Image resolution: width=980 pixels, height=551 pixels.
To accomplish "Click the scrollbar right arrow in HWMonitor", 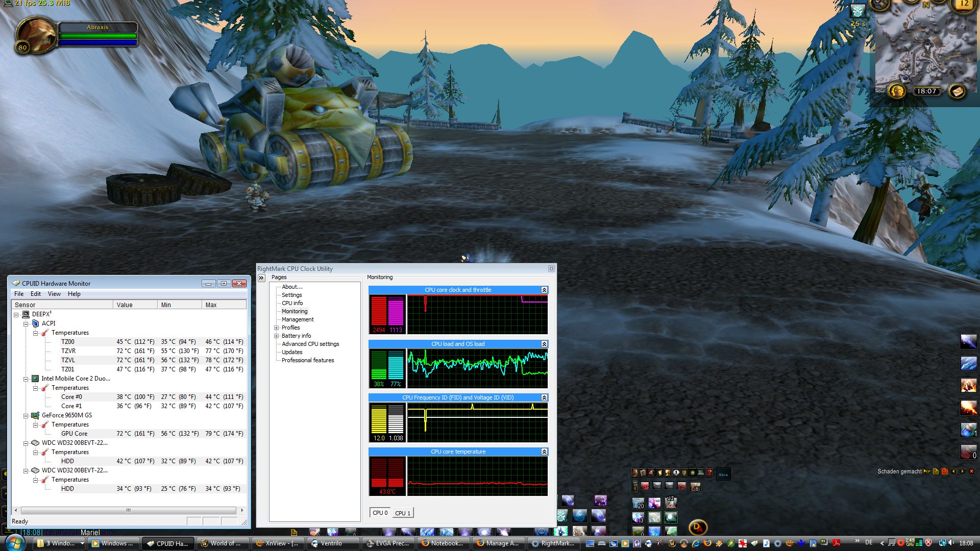I will (242, 510).
